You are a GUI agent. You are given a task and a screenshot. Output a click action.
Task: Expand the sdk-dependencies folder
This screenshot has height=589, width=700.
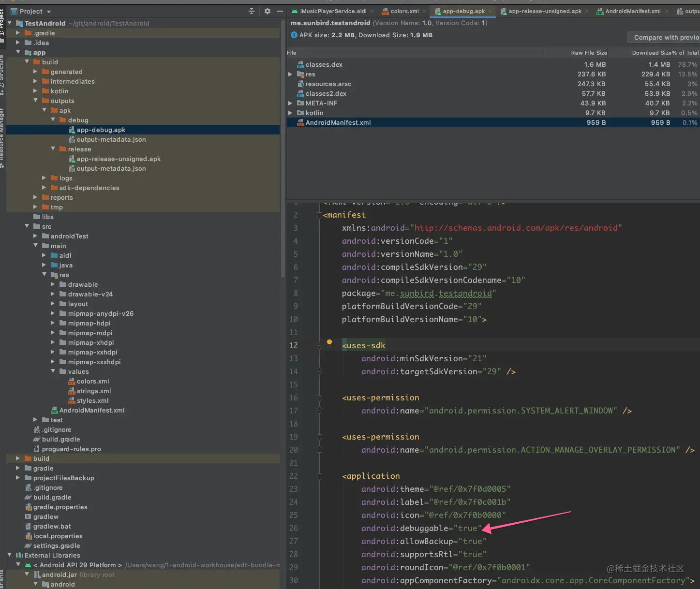click(44, 188)
